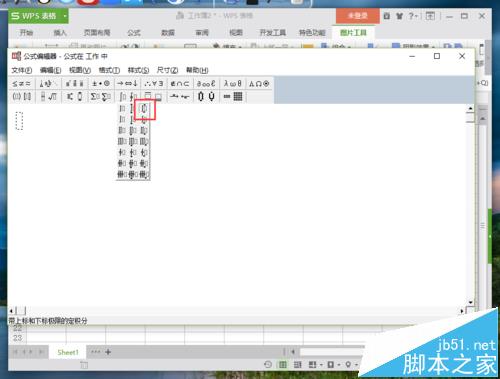
Task: Open the products and set theory templates palette
Action: tap(206, 97)
